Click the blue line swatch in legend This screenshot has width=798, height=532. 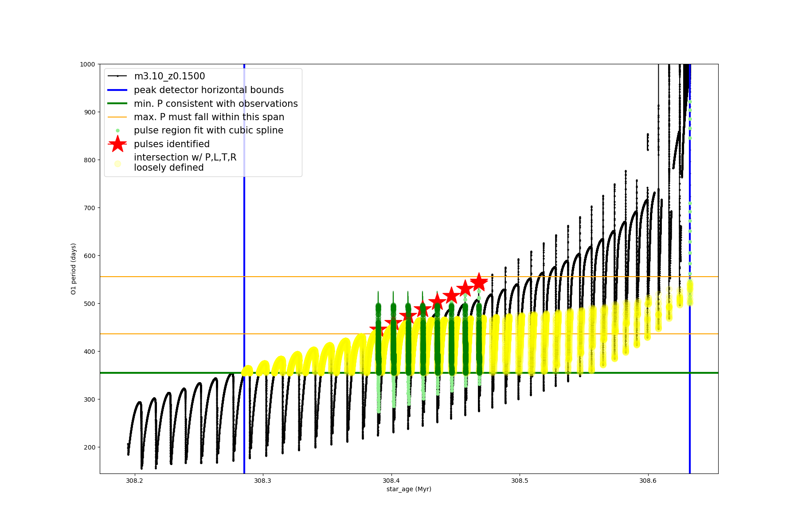click(117, 90)
